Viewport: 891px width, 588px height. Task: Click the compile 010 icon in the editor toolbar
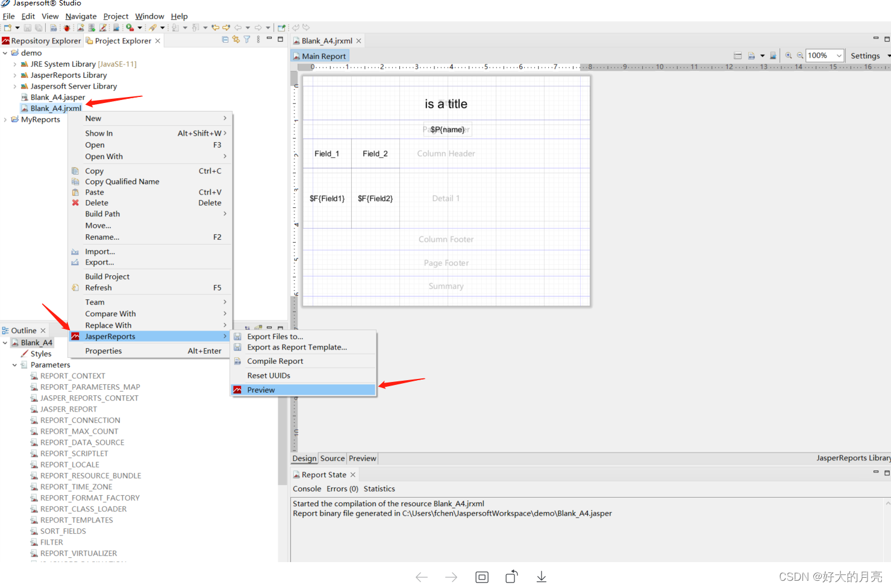[x=751, y=55]
